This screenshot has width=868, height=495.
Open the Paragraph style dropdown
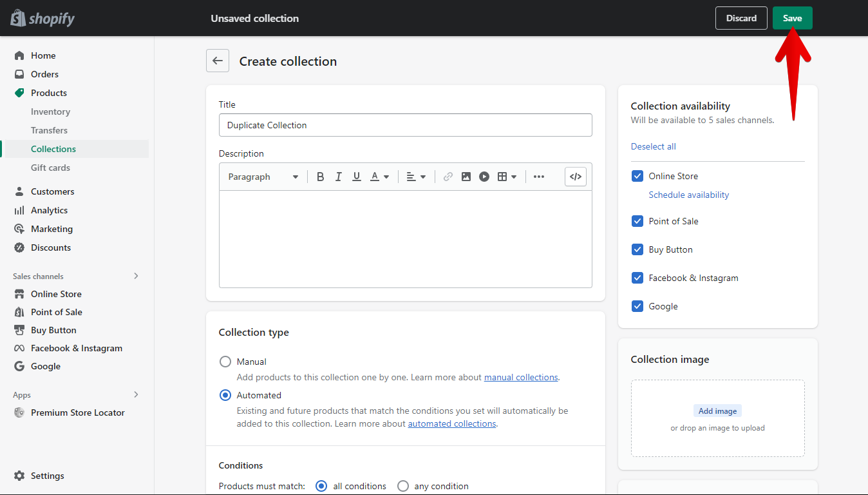coord(262,176)
